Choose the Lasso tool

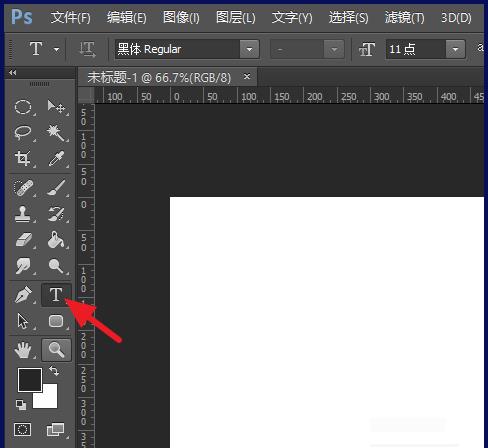[x=23, y=133]
